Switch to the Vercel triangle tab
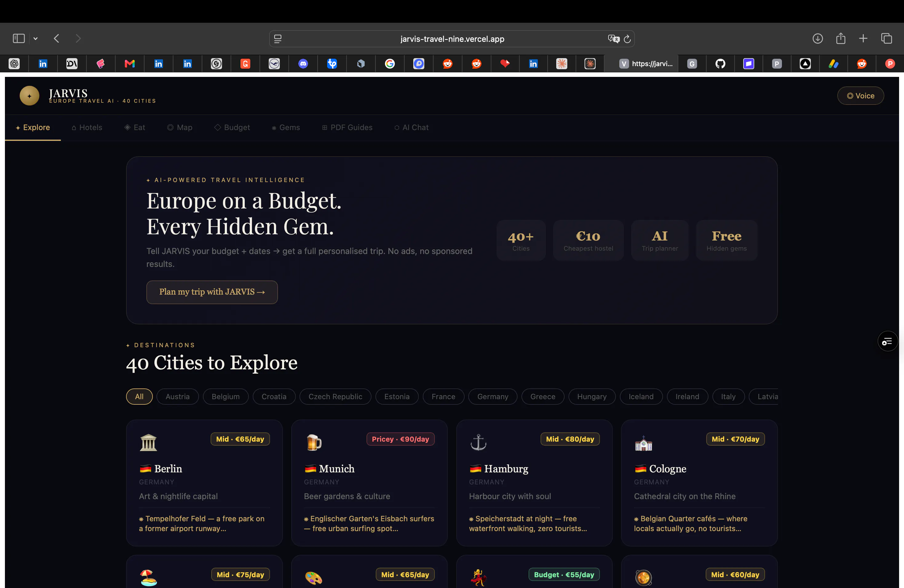 [805, 63]
